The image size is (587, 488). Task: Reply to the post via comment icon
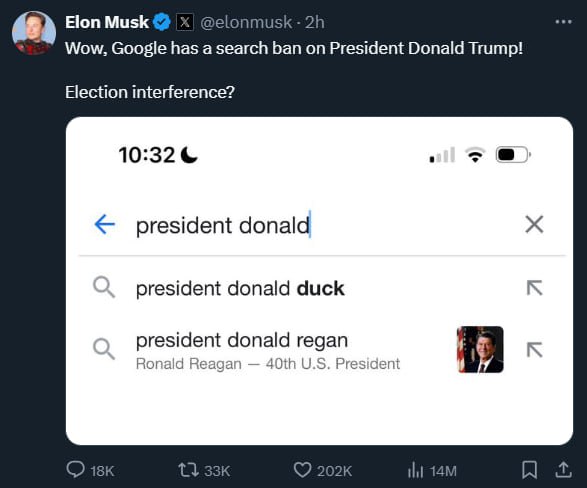[x=76, y=470]
